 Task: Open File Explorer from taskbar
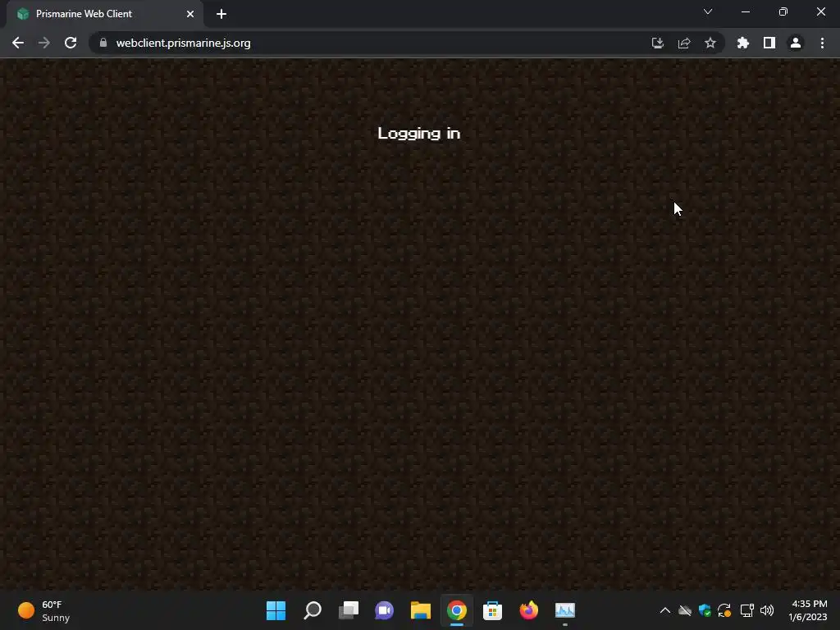click(x=421, y=610)
